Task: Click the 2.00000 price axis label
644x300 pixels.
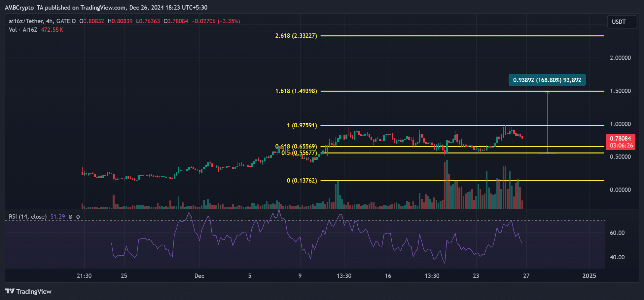Action: click(x=620, y=58)
